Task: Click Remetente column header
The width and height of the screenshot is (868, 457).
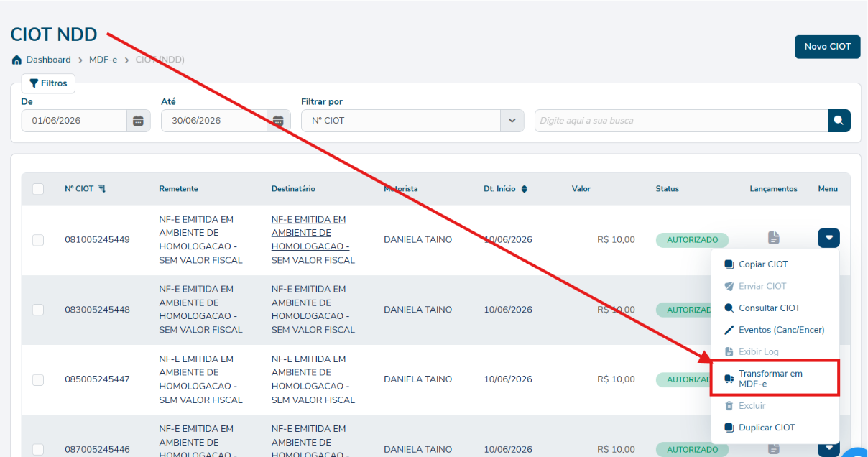Action: (x=178, y=189)
